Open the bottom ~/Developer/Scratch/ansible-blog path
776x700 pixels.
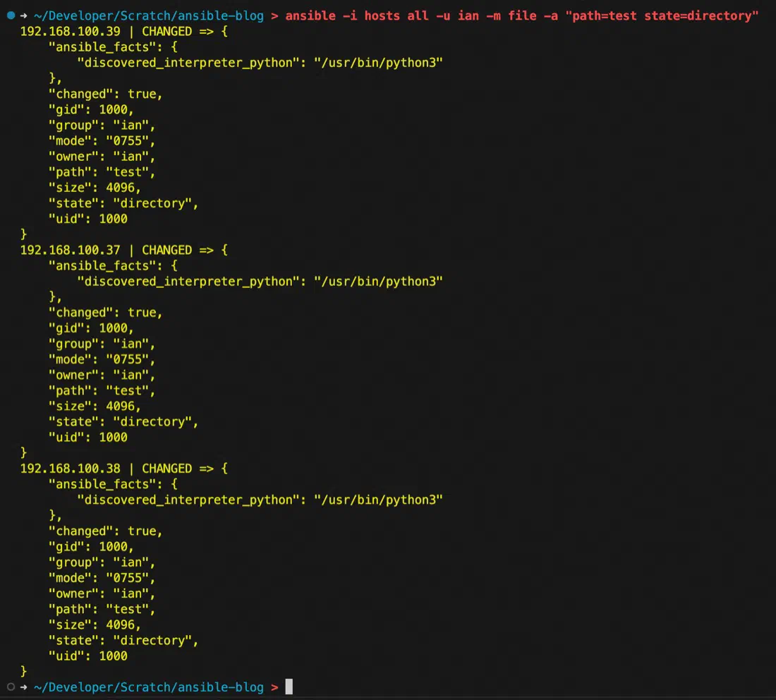point(148,687)
